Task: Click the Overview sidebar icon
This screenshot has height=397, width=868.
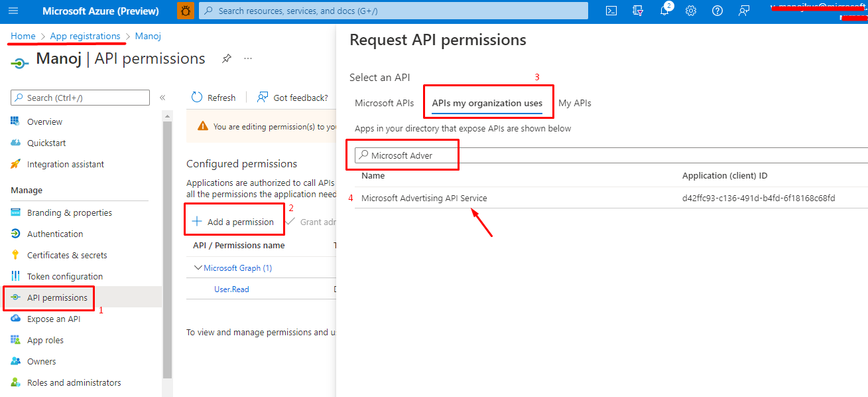Action: pyautogui.click(x=16, y=121)
